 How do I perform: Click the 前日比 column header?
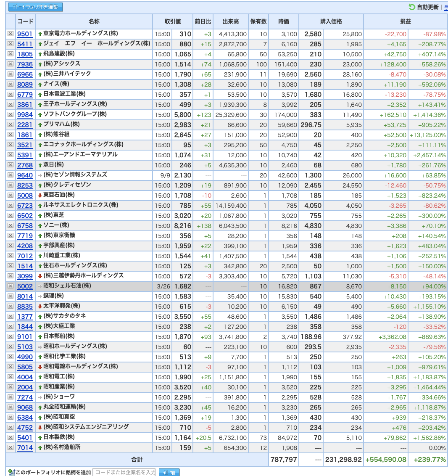tap(203, 21)
